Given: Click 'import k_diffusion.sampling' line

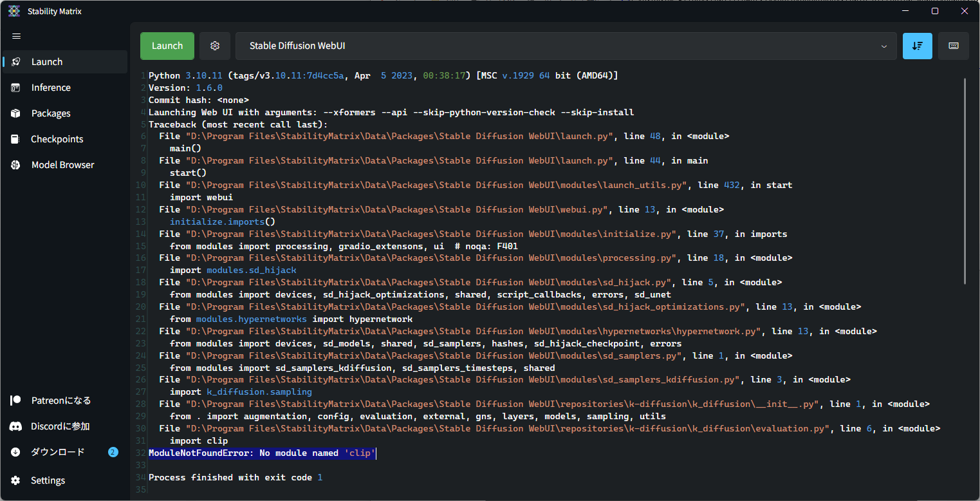Looking at the screenshot, I should tap(241, 392).
